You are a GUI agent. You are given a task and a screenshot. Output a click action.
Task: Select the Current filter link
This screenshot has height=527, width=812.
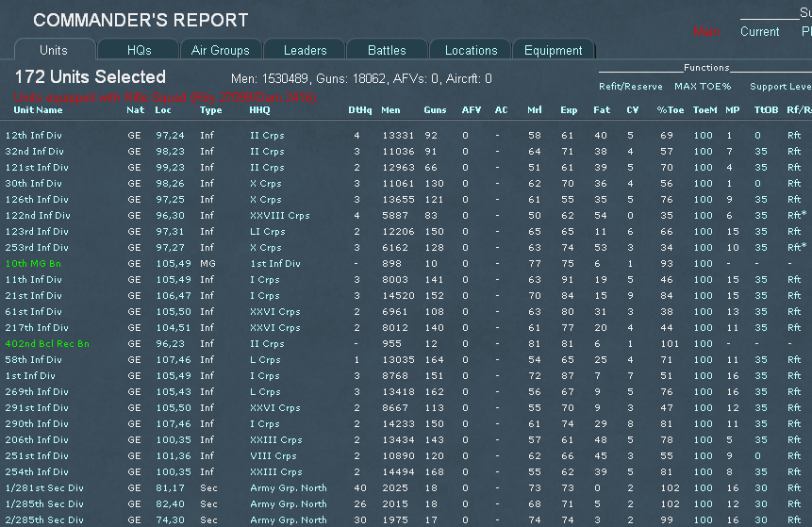click(x=760, y=31)
